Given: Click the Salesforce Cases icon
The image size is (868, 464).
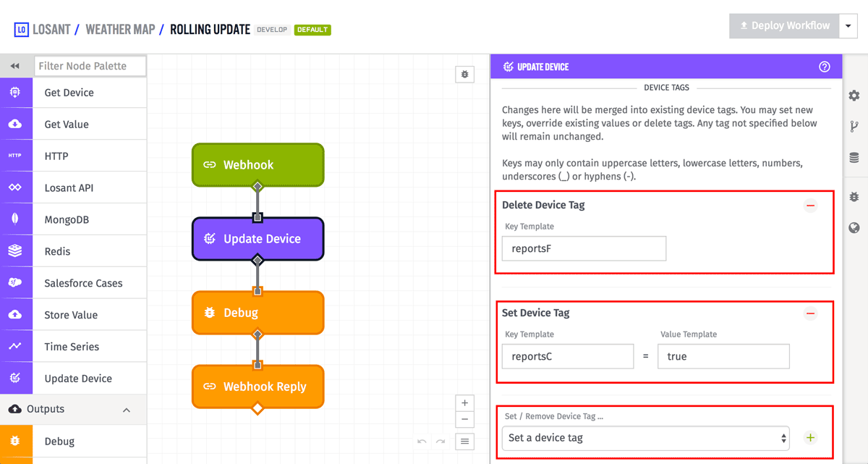Looking at the screenshot, I should [x=15, y=283].
